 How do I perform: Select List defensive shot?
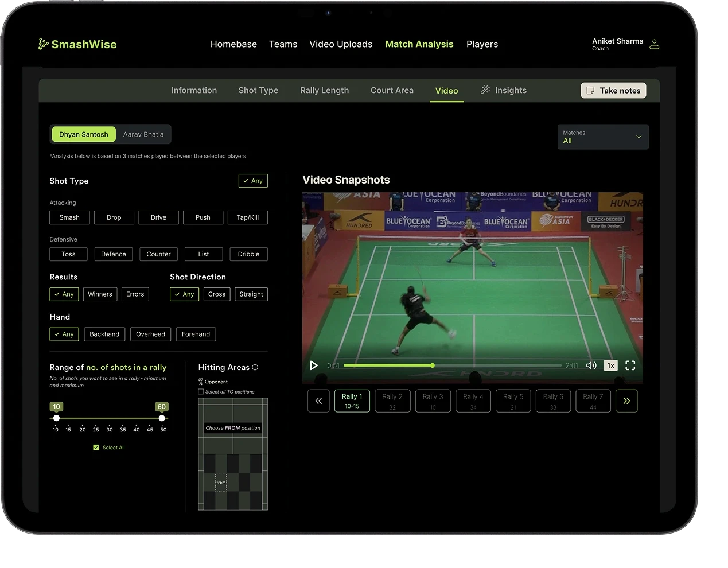click(204, 254)
